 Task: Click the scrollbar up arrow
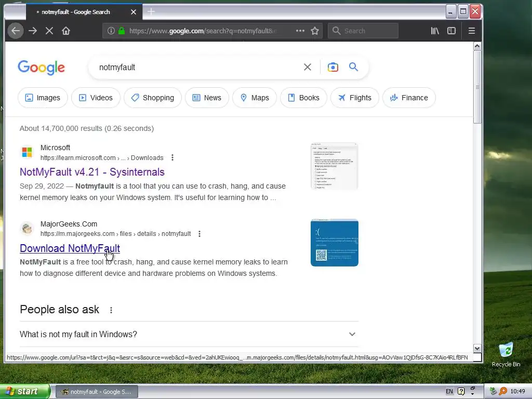477,46
